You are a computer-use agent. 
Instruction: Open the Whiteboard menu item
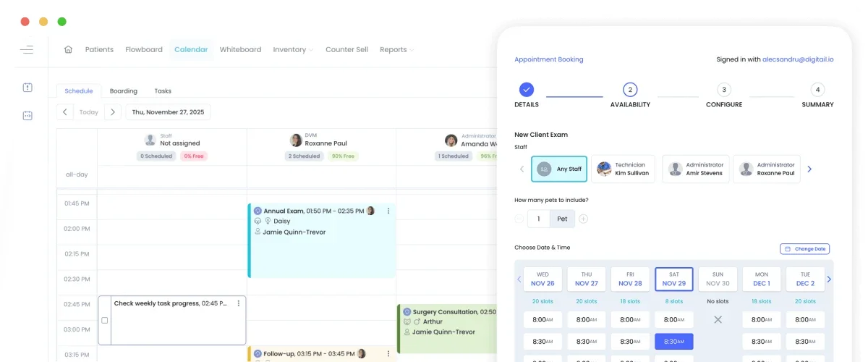(x=240, y=50)
